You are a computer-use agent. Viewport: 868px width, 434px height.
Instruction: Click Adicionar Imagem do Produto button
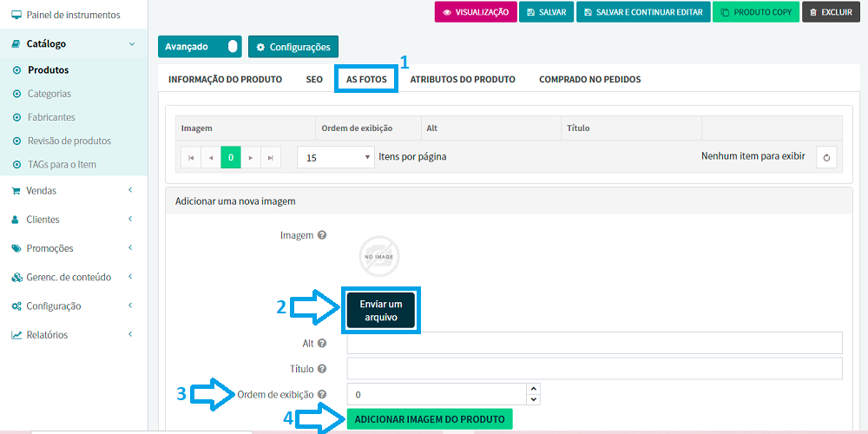[x=430, y=419]
